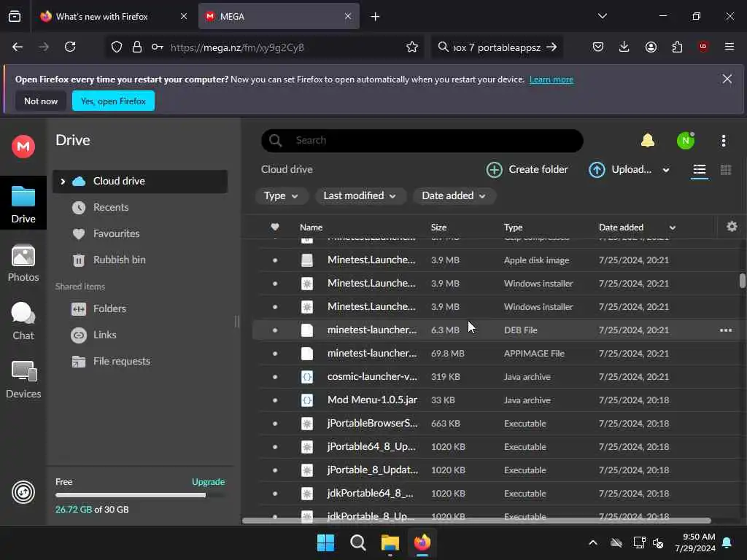Viewport: 747px width, 560px height.
Task: Toggle favourite dot for Apple disk image row
Action: tap(275, 260)
